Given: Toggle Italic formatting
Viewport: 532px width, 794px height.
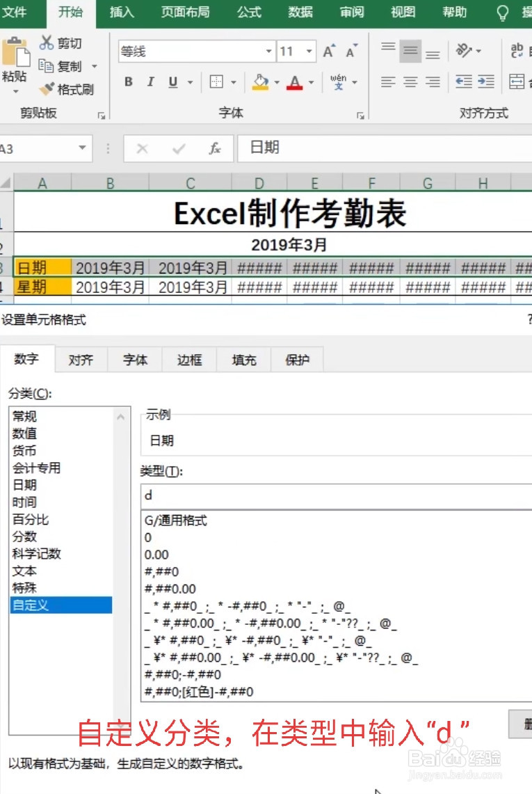Looking at the screenshot, I should 150,81.
